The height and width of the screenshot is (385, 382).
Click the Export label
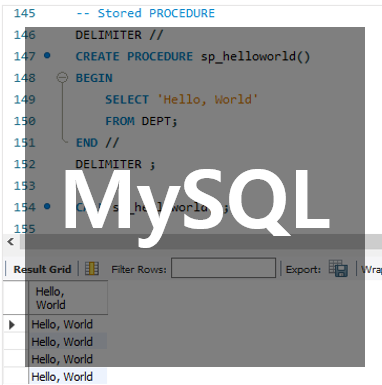coord(303,269)
